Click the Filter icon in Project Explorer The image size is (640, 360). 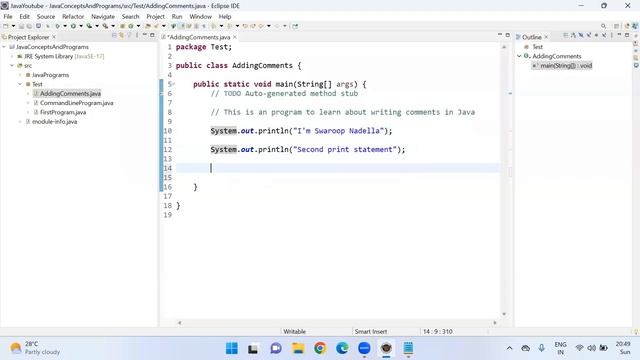(129, 36)
